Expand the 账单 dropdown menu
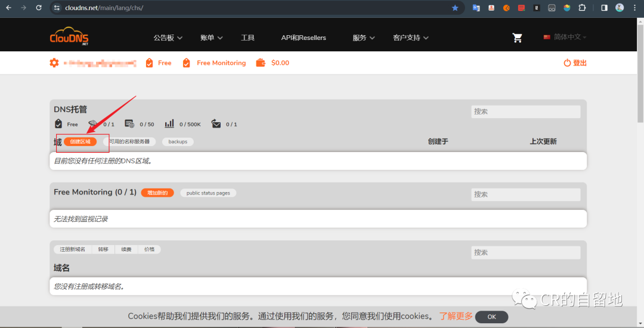The image size is (644, 328). 211,38
